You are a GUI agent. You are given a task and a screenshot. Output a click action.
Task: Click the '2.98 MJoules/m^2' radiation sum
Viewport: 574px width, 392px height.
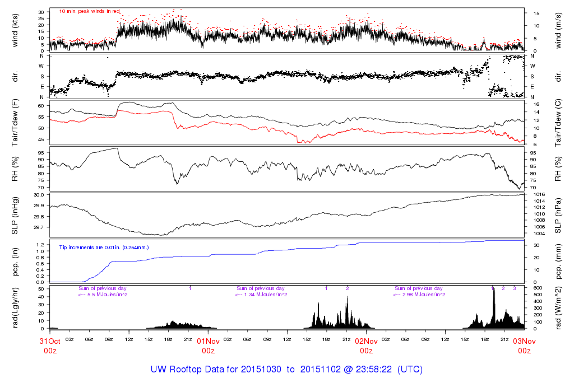424,295
